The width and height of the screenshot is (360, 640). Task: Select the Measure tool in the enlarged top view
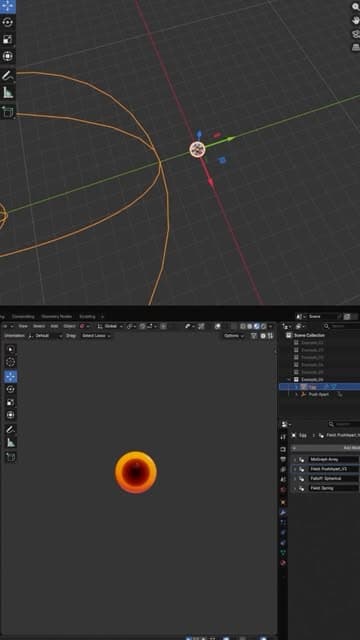tap(8, 93)
